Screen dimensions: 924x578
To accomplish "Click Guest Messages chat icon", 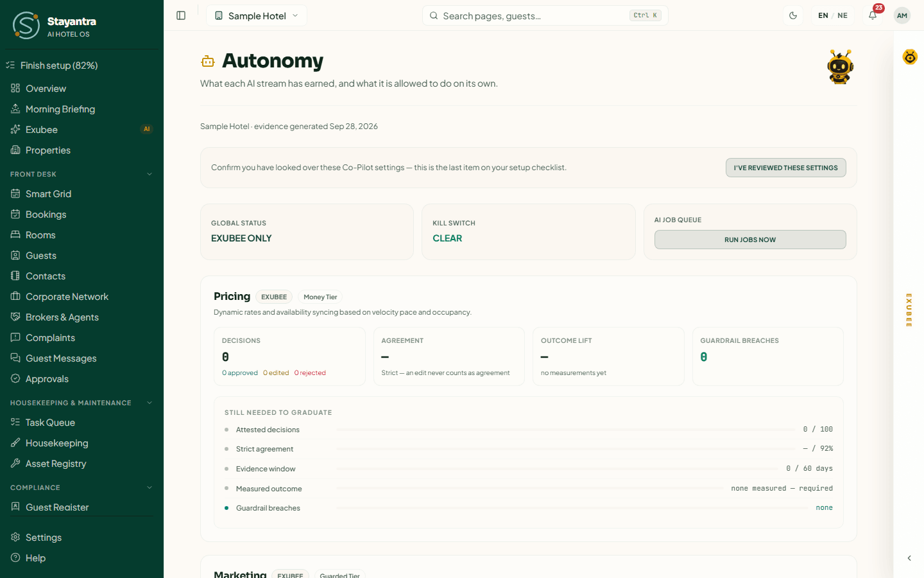I will pos(15,358).
